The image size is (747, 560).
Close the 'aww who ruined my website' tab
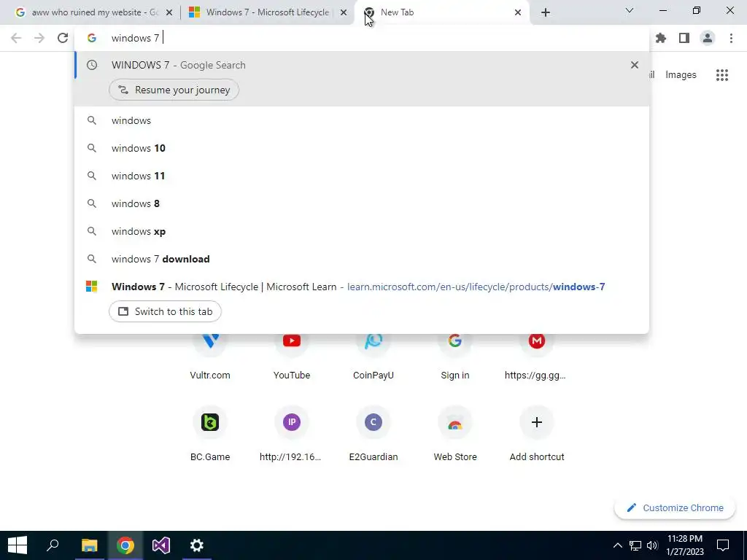[169, 13]
